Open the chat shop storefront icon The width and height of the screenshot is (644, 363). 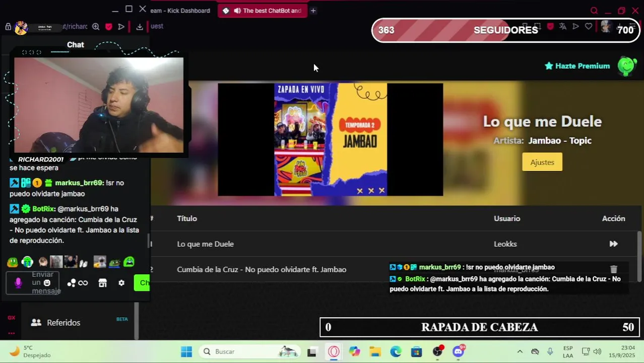[103, 283]
